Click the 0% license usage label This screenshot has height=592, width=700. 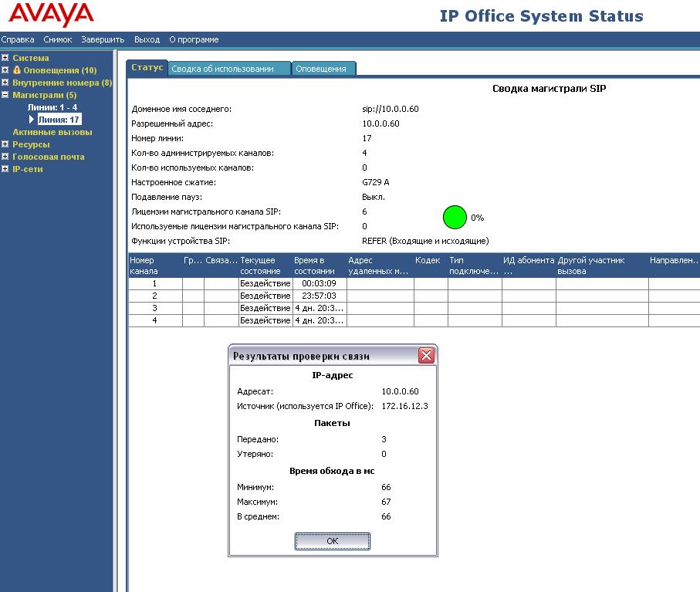point(477,218)
